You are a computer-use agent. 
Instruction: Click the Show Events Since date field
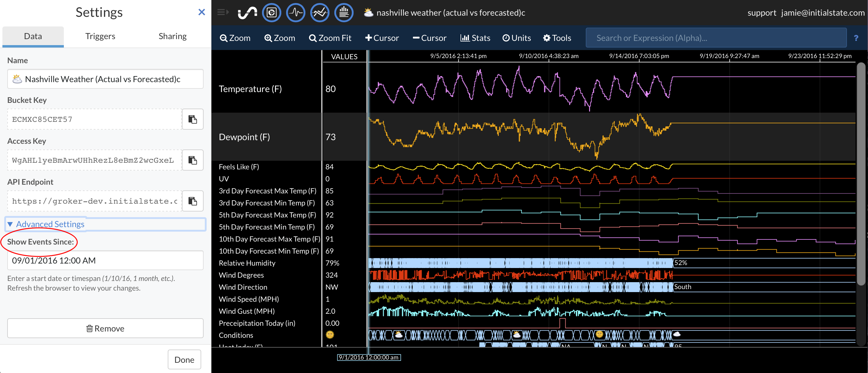(x=105, y=260)
